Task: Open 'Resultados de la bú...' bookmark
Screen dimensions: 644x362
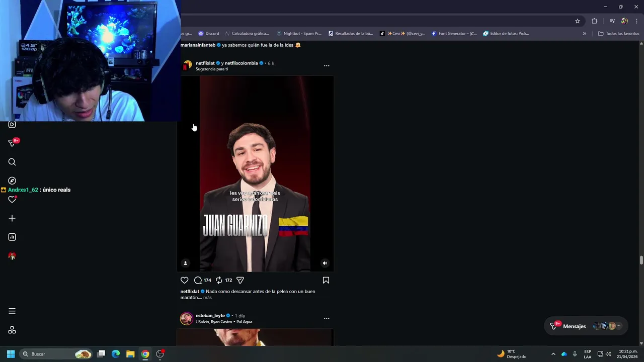Action: coord(351,34)
